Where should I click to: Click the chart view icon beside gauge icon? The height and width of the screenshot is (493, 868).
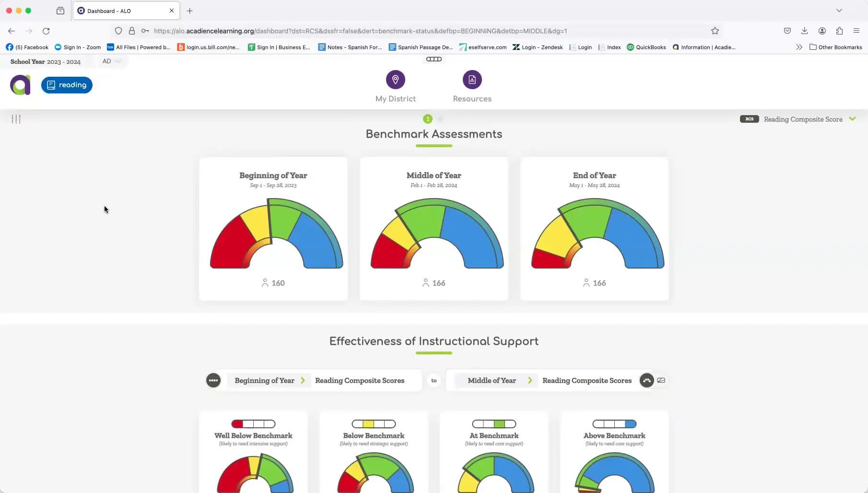point(661,380)
